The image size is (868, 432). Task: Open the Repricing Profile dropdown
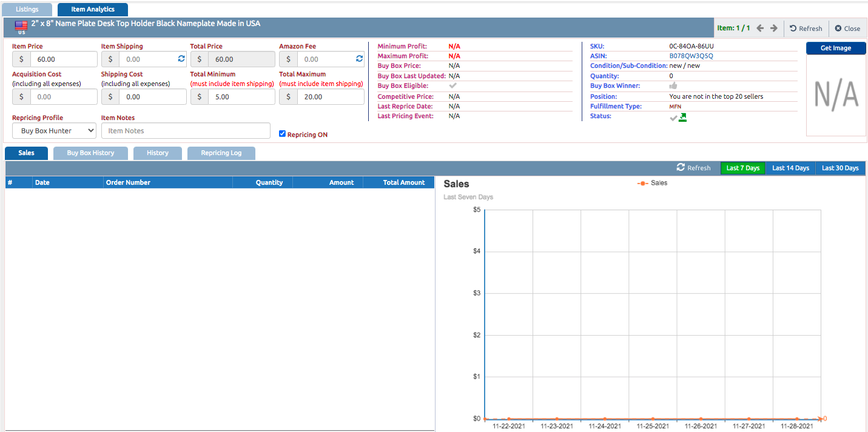[x=55, y=131]
